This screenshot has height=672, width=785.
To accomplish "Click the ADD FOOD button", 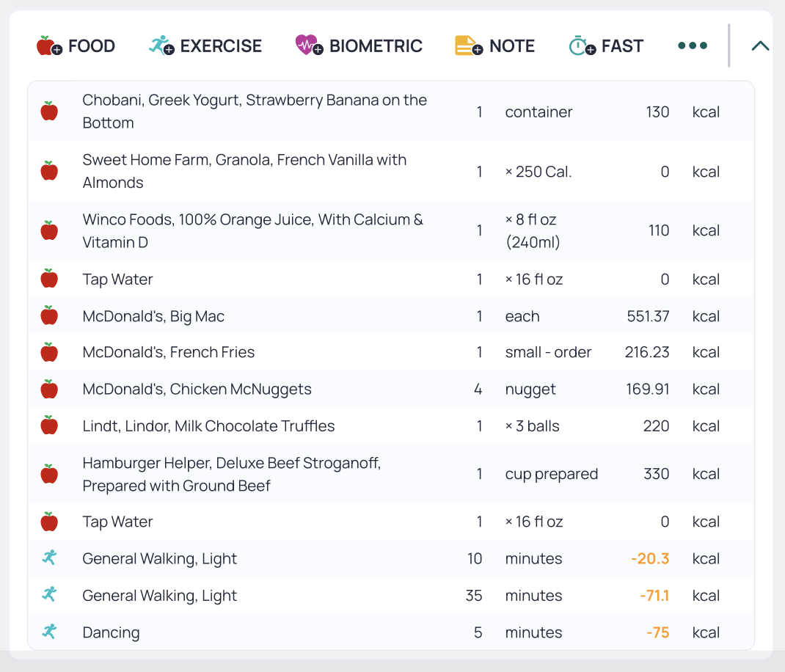I will click(75, 45).
